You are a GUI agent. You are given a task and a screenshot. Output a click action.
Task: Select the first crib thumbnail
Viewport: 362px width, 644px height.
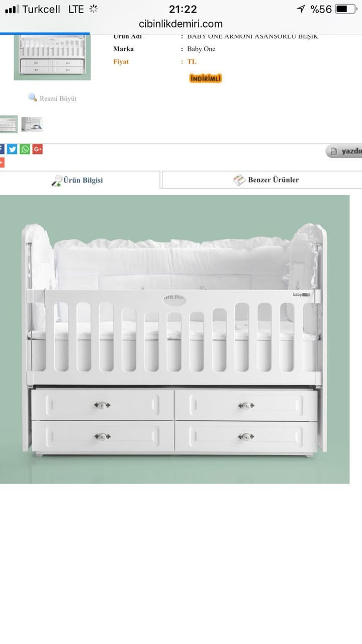(x=8, y=124)
